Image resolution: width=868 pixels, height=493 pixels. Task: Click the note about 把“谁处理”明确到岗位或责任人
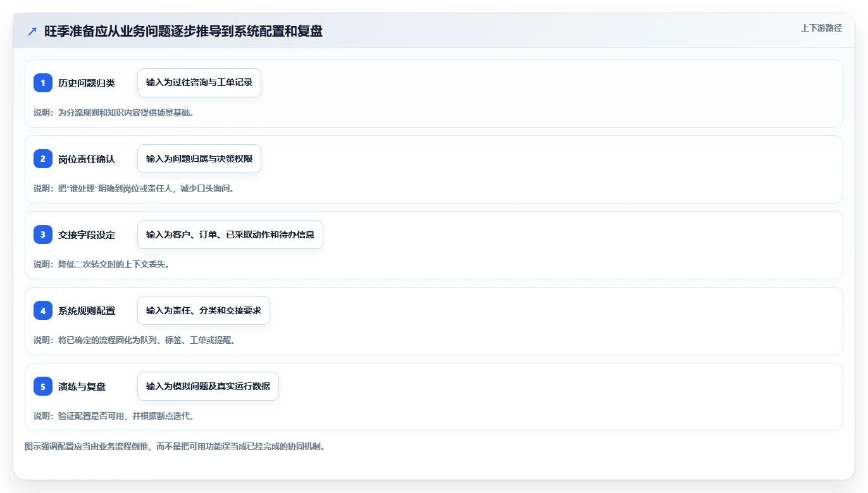(134, 188)
